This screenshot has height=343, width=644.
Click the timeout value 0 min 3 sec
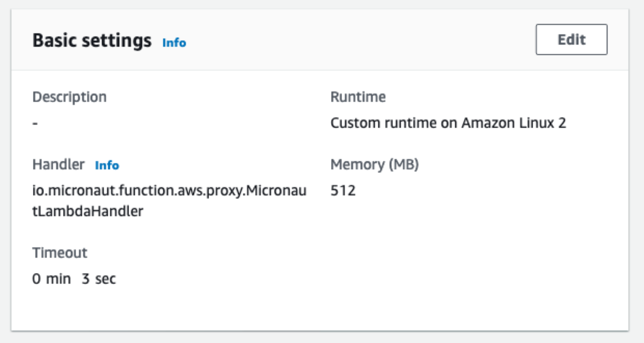pos(74,279)
